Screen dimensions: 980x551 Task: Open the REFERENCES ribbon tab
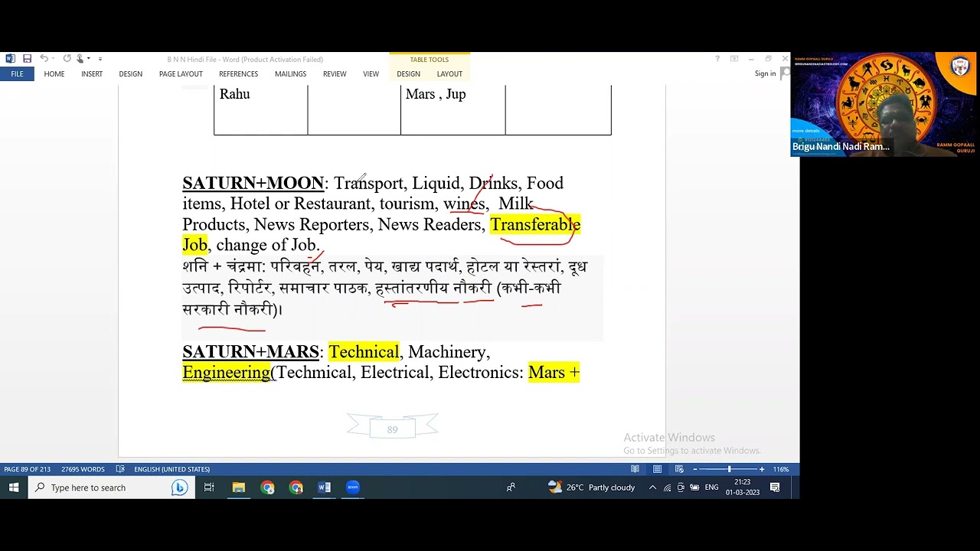tap(238, 74)
